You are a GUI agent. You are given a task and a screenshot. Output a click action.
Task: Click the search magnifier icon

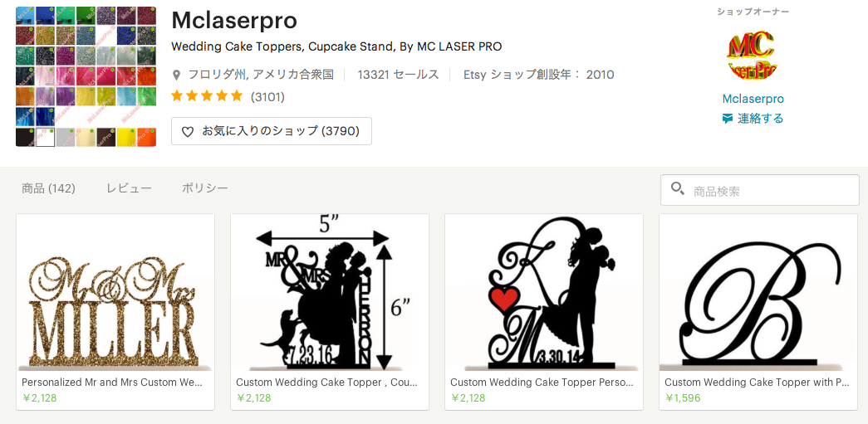(x=678, y=189)
